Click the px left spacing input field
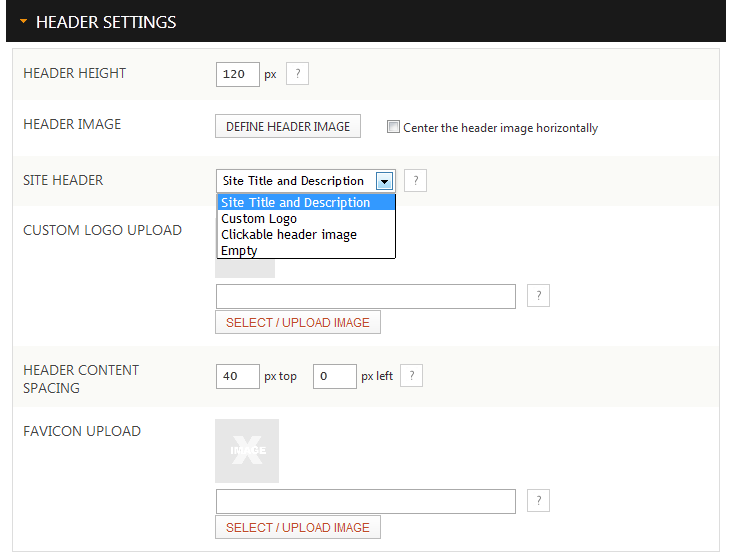The height and width of the screenshot is (556, 730). pyautogui.click(x=335, y=376)
